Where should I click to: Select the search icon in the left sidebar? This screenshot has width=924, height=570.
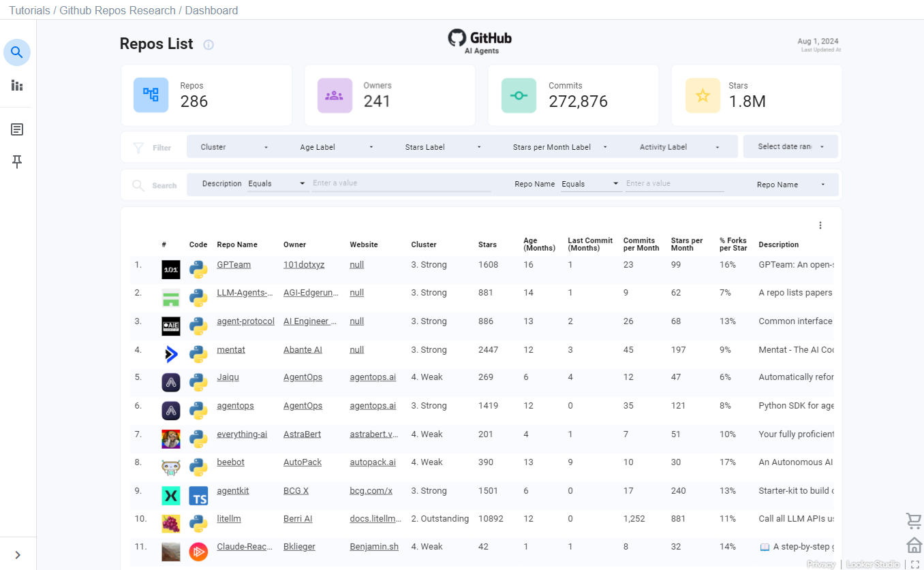click(17, 52)
